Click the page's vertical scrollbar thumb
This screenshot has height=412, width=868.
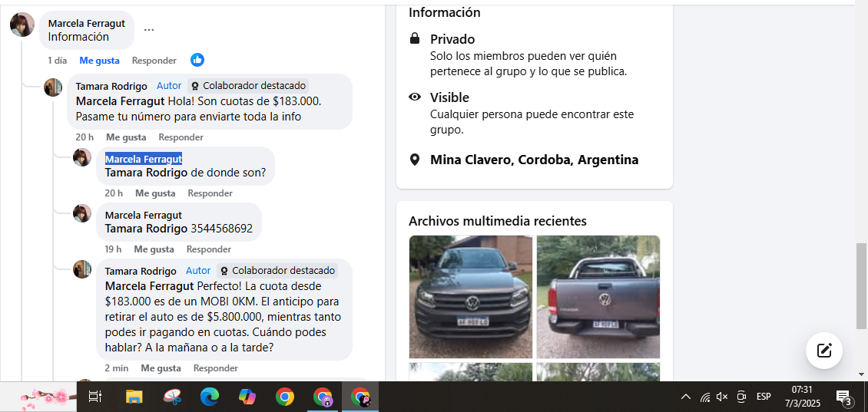(863, 285)
